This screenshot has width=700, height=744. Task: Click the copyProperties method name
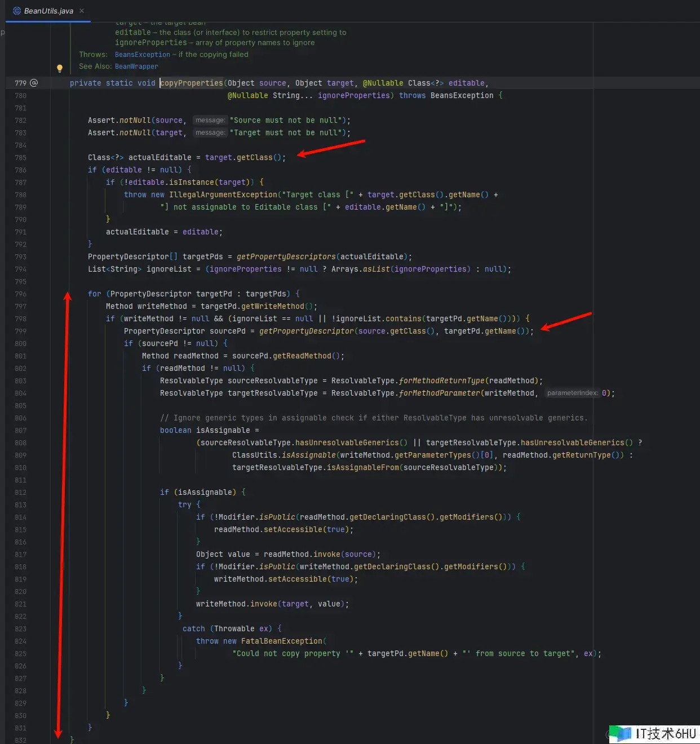coord(192,83)
